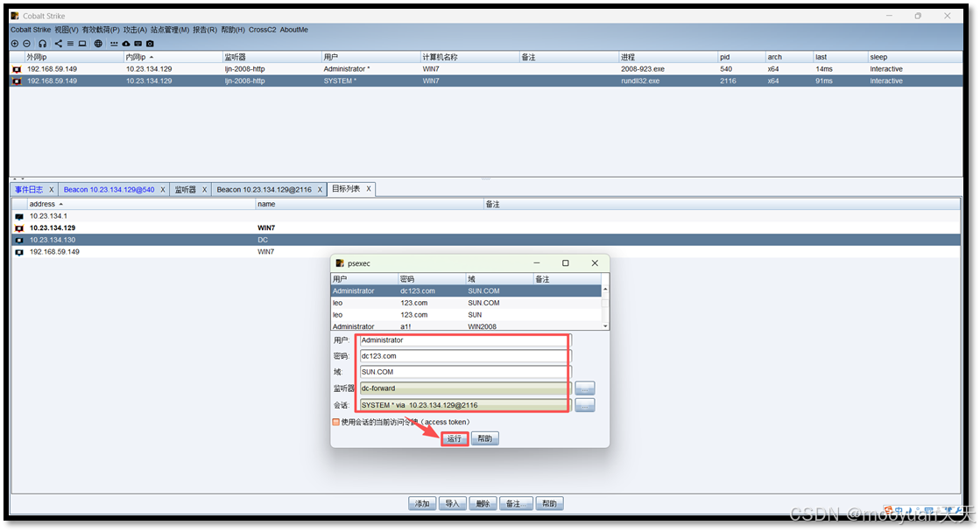Click the 帮助 button below target list

click(x=549, y=504)
